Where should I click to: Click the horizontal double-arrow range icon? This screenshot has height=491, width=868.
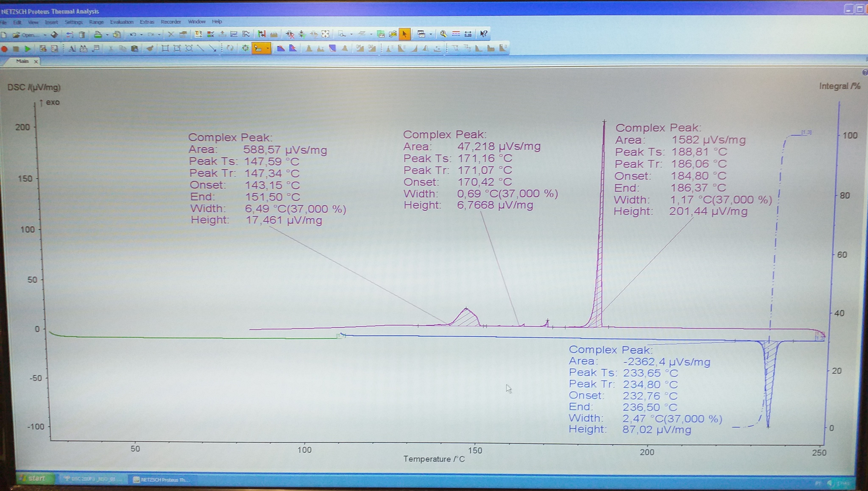click(468, 34)
